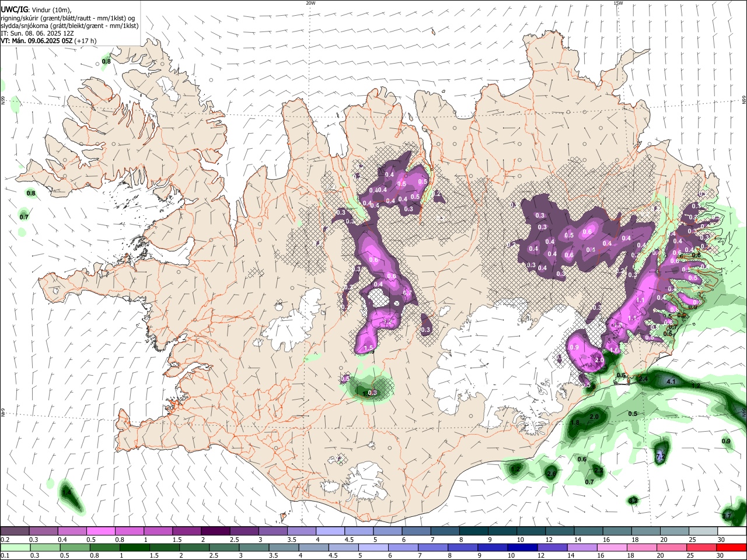Screen dimensions: 747x560
Task: Click the lower-scale swatch starting at 3
Action: 253,547
